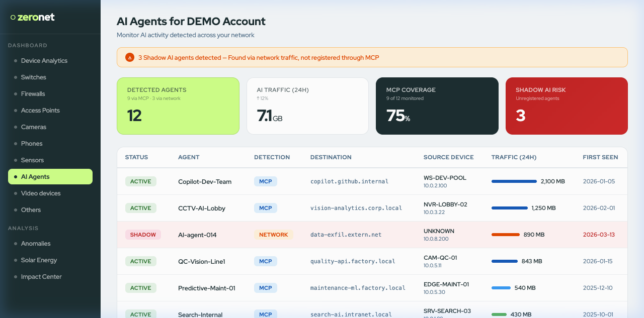Viewport: 644px width, 318px height.
Task: Select the Shadow AI Risk card
Action: [x=567, y=106]
